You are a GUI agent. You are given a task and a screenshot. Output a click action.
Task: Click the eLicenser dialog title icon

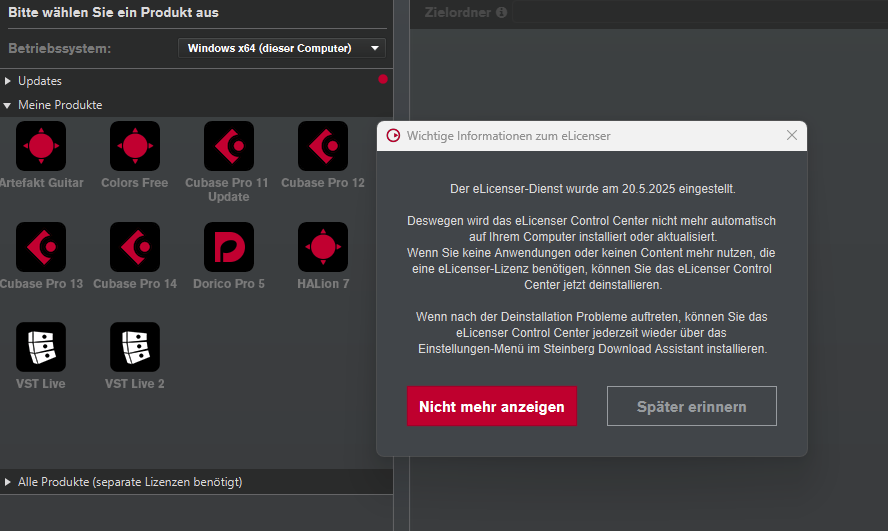393,135
